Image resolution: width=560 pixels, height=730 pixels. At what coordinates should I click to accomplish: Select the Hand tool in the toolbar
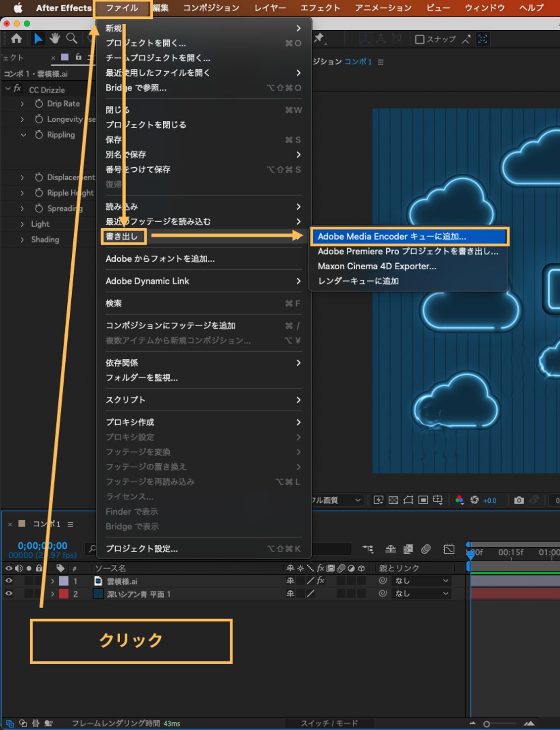point(54,39)
